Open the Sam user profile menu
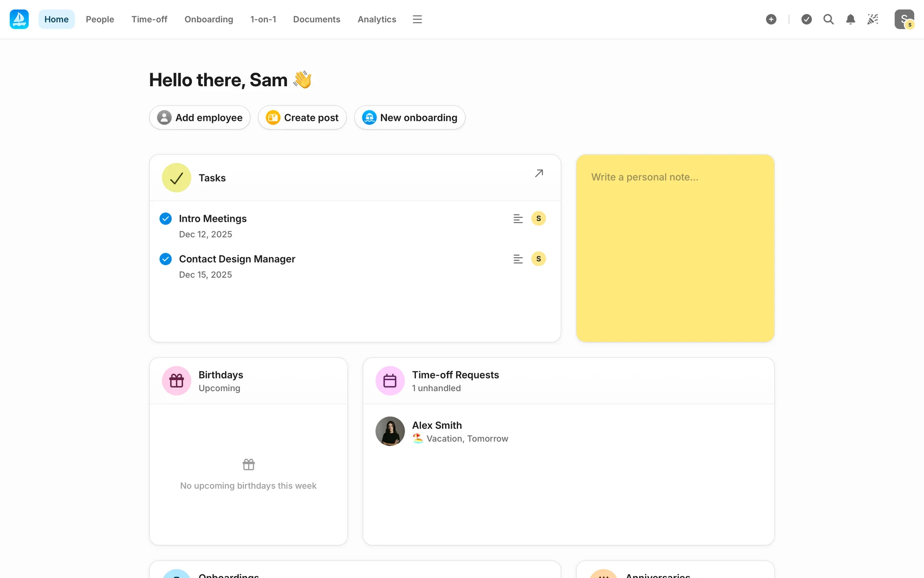The width and height of the screenshot is (924, 578). 904,19
